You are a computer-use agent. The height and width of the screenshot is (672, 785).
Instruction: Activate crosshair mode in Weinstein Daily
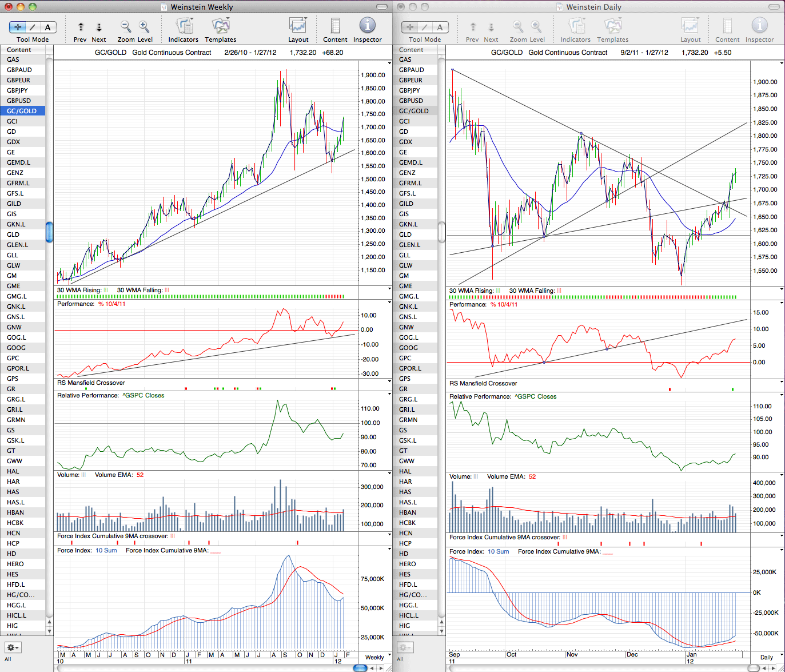(x=411, y=27)
